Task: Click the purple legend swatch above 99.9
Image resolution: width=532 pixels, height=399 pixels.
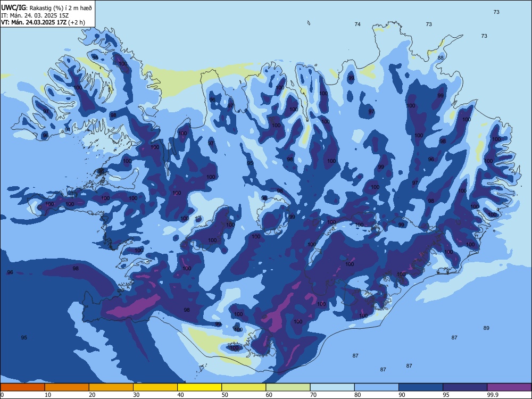Action: pos(509,387)
